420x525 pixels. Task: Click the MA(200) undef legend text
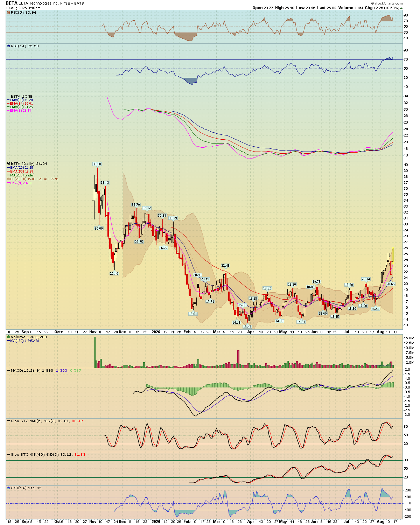22,175
